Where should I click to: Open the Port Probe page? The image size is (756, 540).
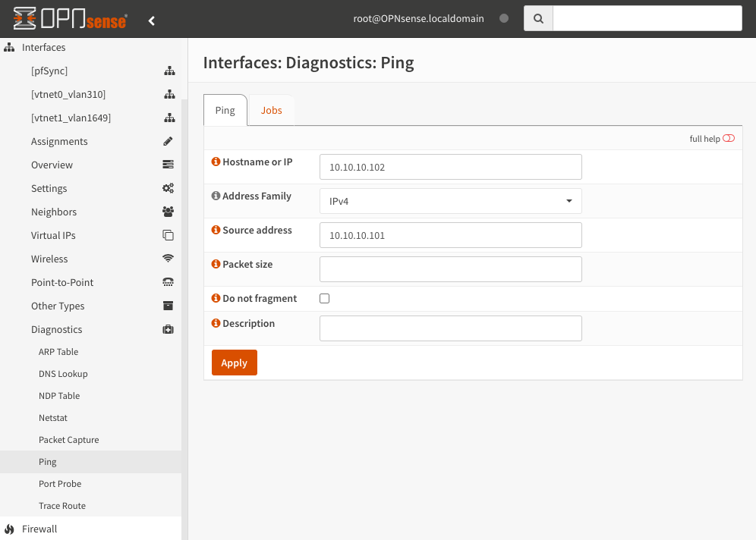pos(60,484)
